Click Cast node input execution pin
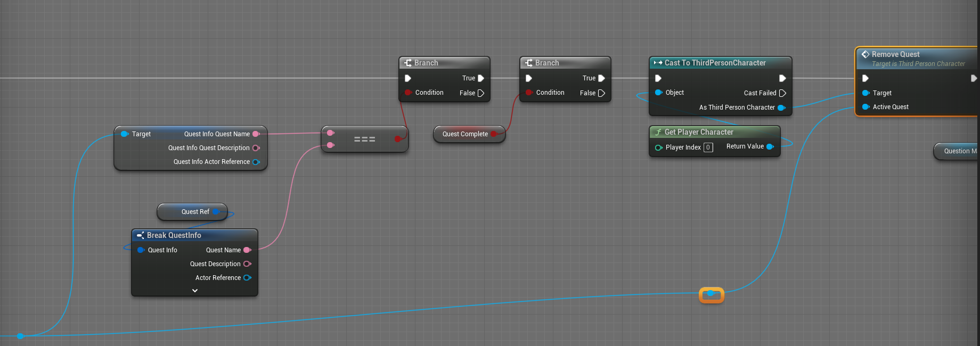The image size is (980, 346). coord(658,78)
